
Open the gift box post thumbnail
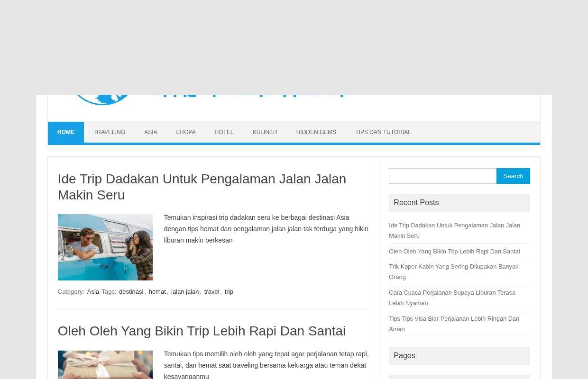tap(105, 365)
